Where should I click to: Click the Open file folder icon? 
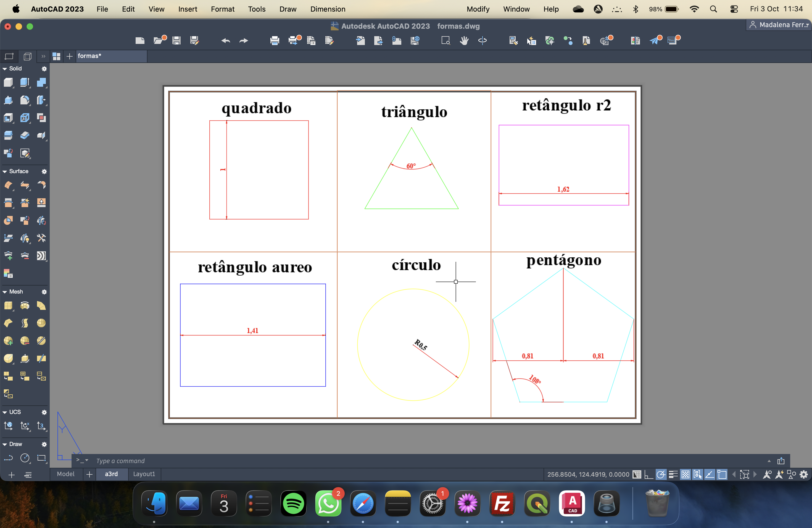point(158,41)
